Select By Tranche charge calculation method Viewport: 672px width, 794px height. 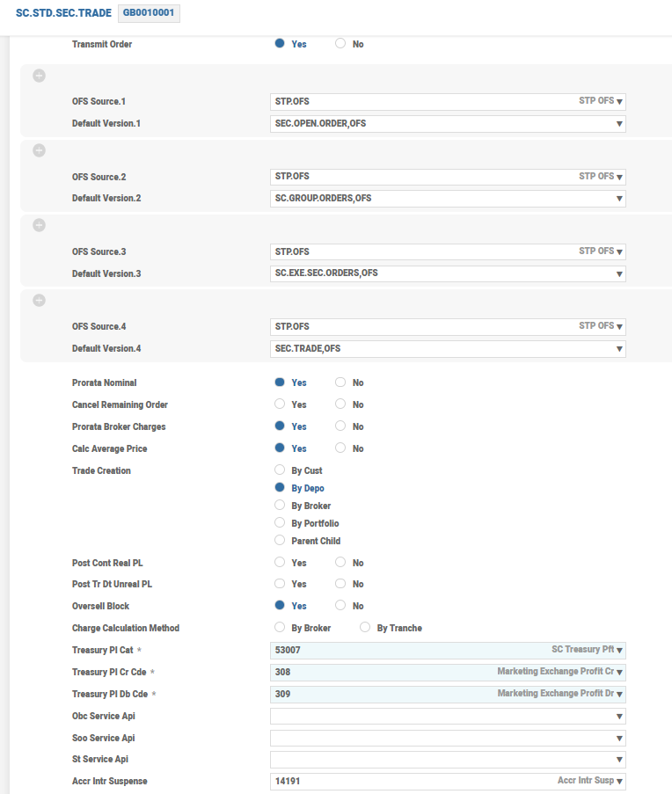coord(365,628)
